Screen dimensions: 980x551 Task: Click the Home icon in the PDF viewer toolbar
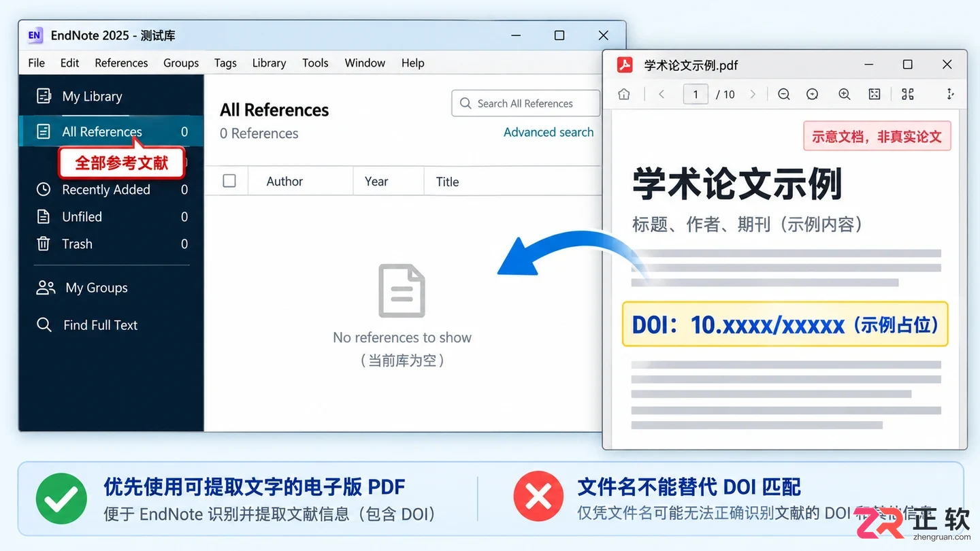(x=624, y=95)
